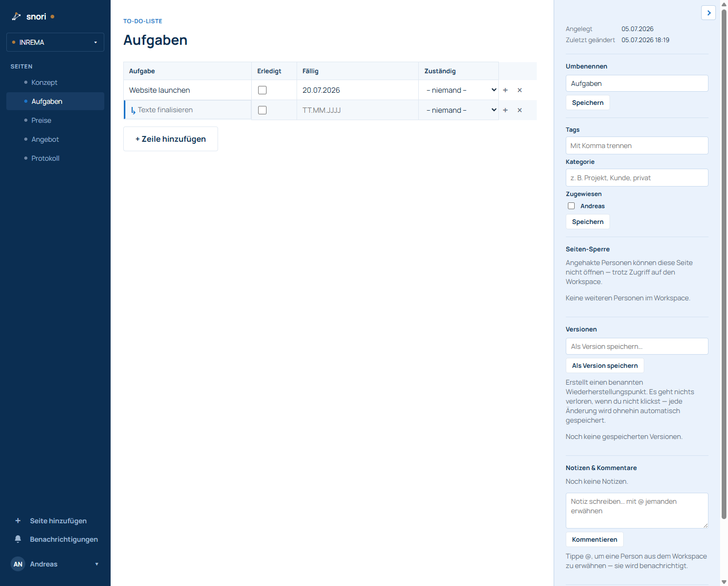Click the scrollbar down arrow
Screen dimensions: 728x586
click(x=724, y=582)
